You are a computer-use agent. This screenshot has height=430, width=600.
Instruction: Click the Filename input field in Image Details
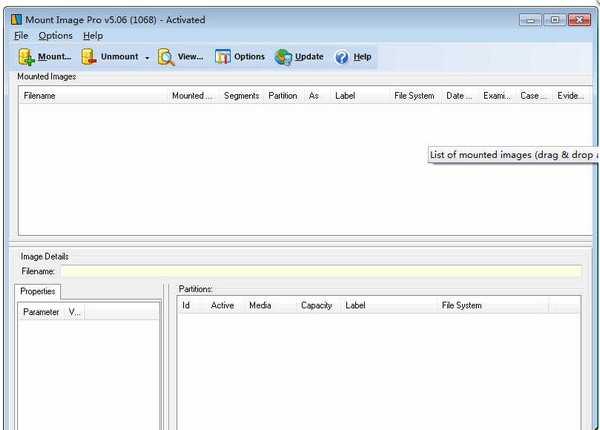click(x=321, y=271)
